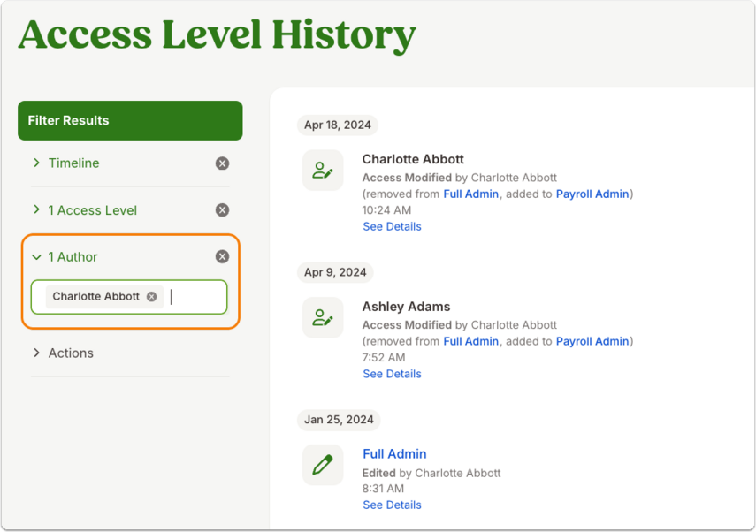Click the Filter Results header
Image resolution: width=756 pixels, height=532 pixels.
point(130,120)
